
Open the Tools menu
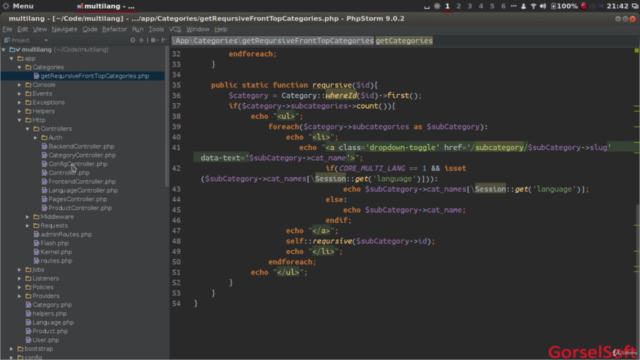point(156,29)
